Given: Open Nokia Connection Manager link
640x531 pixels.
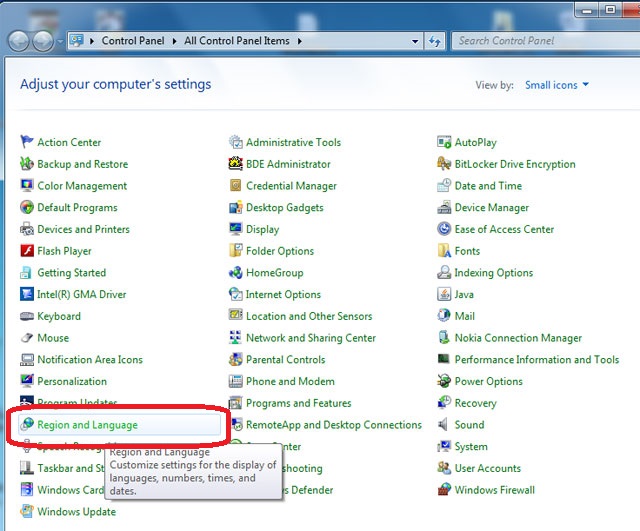Looking at the screenshot, I should tap(518, 338).
